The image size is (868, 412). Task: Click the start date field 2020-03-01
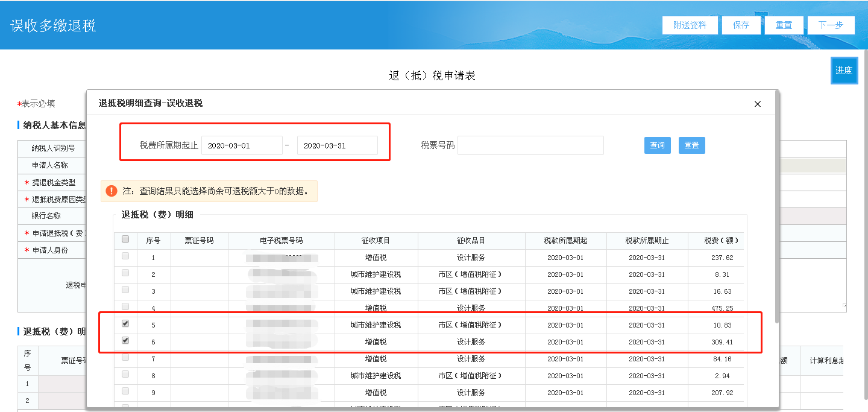click(x=242, y=145)
